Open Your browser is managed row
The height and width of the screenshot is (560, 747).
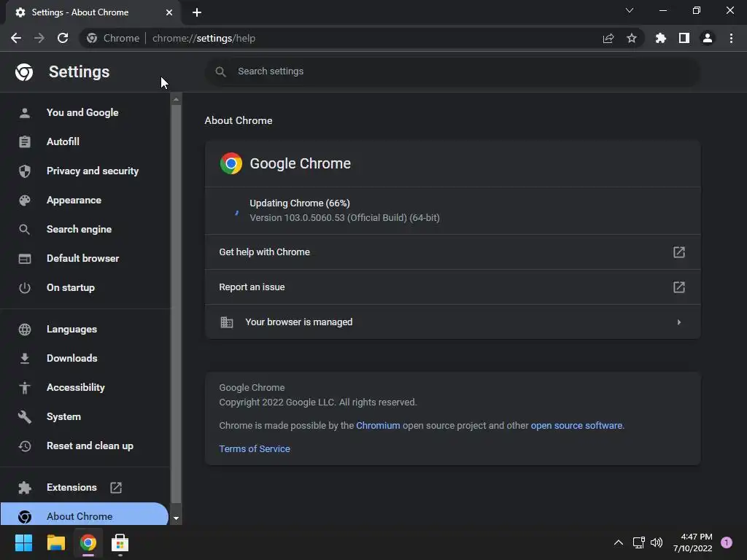[x=452, y=322]
